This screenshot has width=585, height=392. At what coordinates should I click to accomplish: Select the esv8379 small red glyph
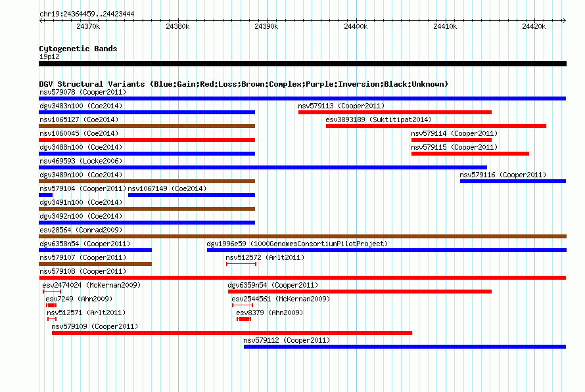(x=244, y=319)
